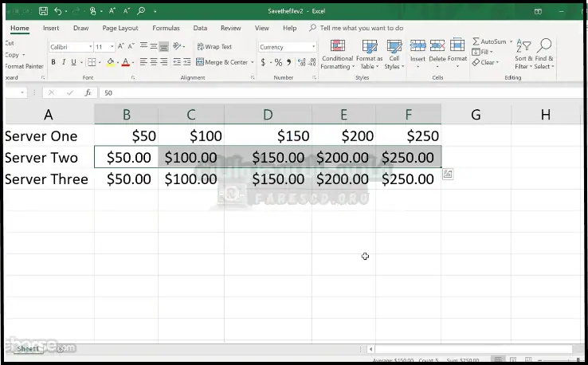The width and height of the screenshot is (588, 365).
Task: Click the AutoSum button
Action: pyautogui.click(x=489, y=41)
